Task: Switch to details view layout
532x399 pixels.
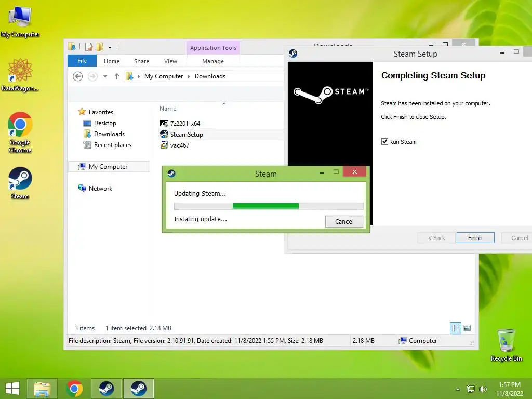Action: pos(456,328)
